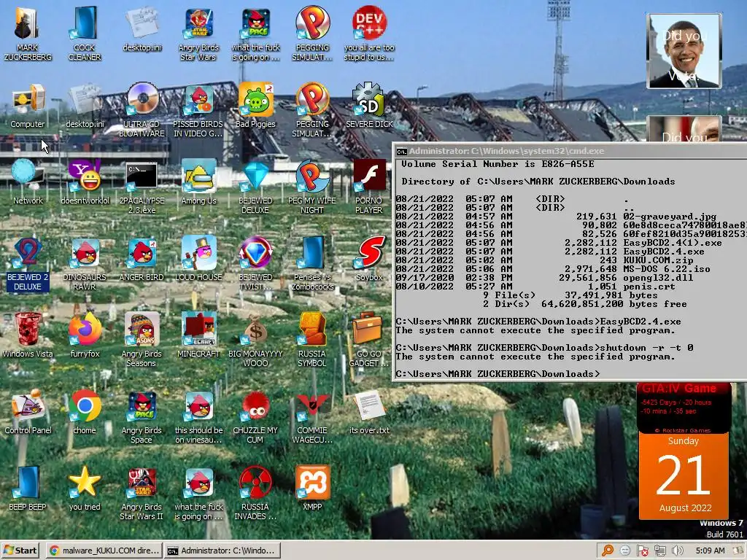Screen dimensions: 747x560
Task: Open the Angry Birds Seasons icon
Action: coord(142,340)
